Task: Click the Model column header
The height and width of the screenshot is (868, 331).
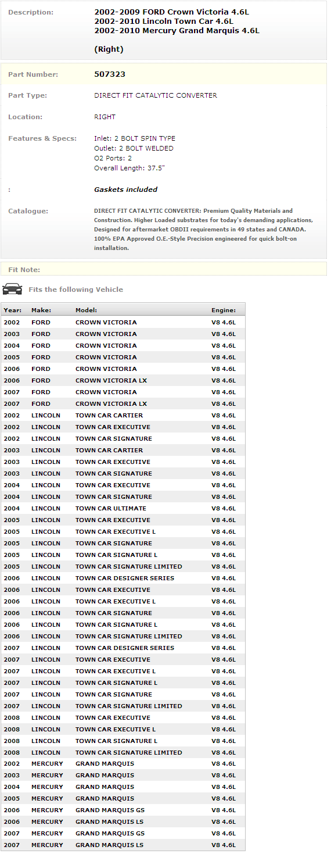Action: pyautogui.click(x=86, y=310)
